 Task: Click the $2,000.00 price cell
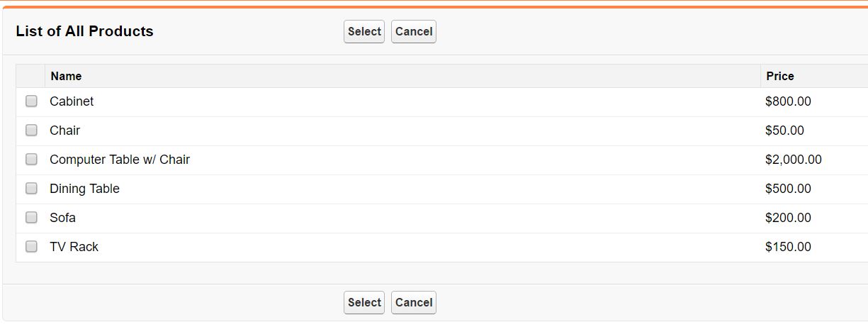[x=794, y=160]
